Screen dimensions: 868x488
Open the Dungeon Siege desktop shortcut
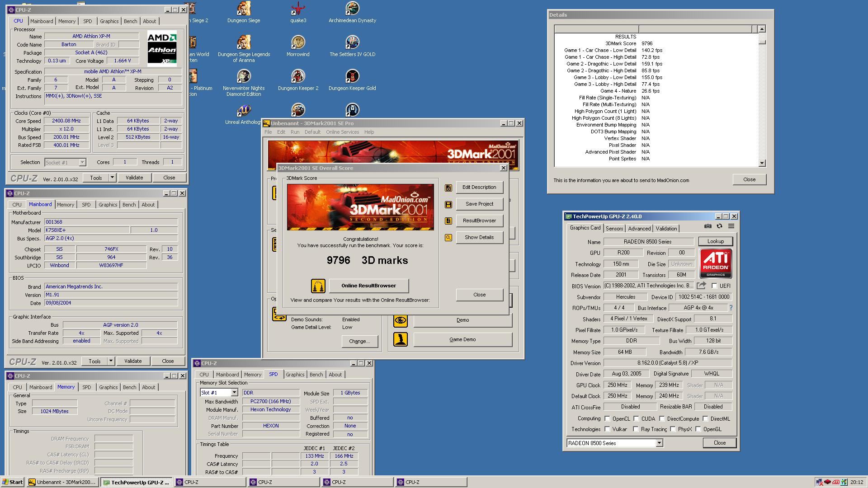coord(244,12)
